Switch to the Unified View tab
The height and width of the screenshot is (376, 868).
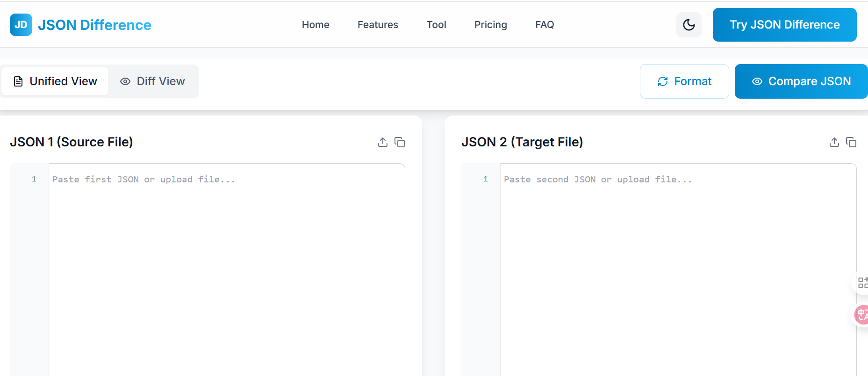[55, 81]
